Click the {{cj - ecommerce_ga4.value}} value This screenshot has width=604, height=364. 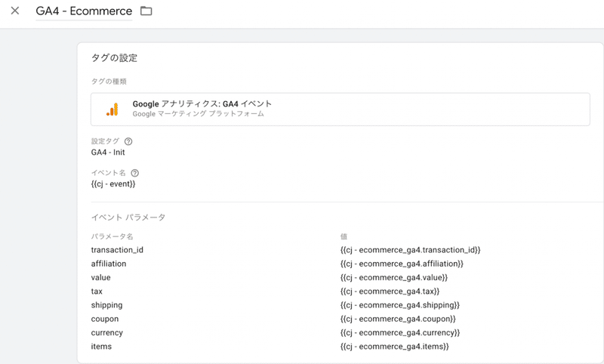393,277
